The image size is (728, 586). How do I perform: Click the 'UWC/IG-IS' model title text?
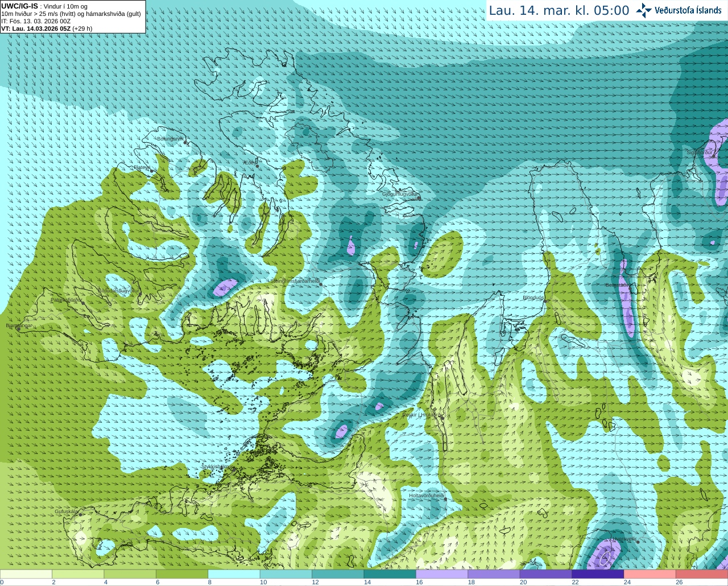19,6
